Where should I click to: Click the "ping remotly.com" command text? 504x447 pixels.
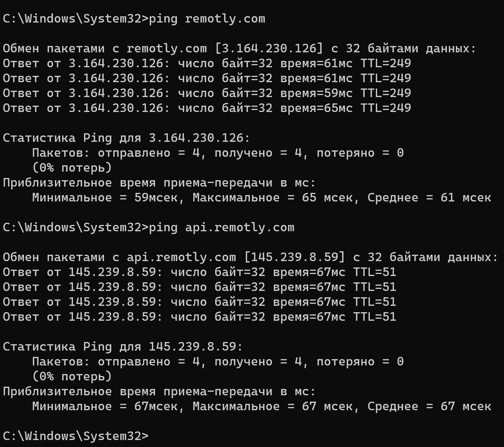coord(207,19)
